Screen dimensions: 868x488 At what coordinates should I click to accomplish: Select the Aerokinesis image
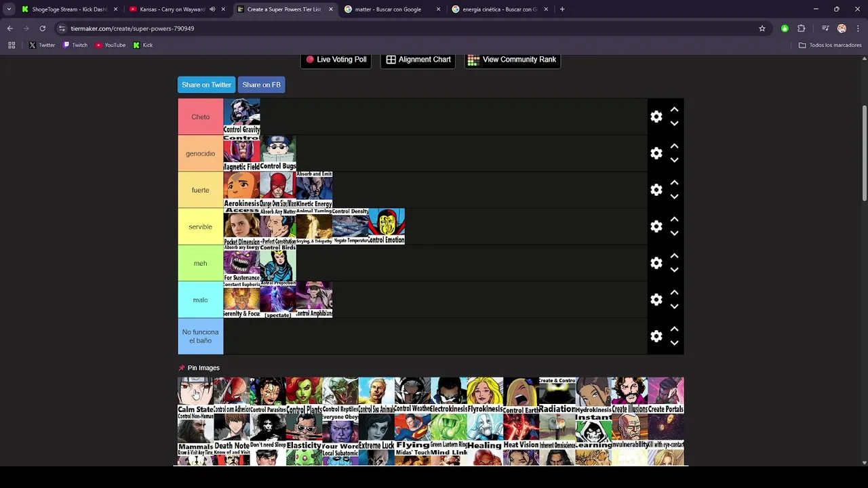pyautogui.click(x=241, y=190)
